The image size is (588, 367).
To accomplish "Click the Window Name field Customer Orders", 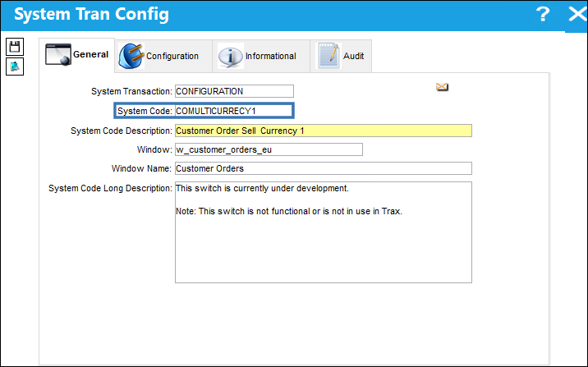I will pyautogui.click(x=324, y=168).
